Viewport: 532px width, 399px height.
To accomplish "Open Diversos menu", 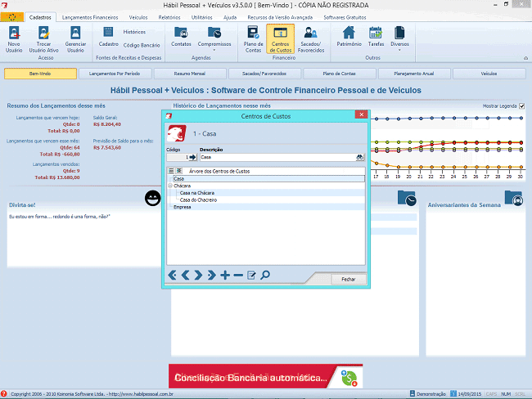I will pyautogui.click(x=399, y=37).
